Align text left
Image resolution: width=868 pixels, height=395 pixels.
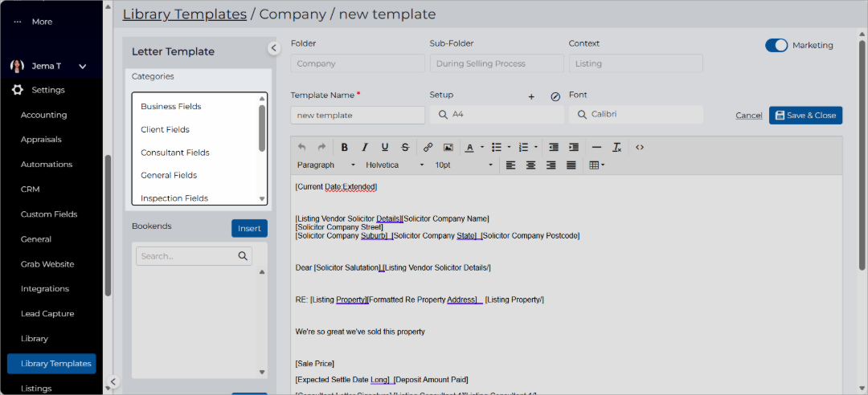point(510,165)
